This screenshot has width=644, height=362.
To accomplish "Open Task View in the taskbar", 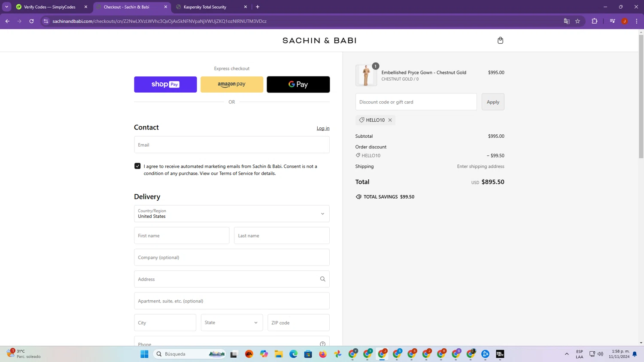I will click(234, 354).
